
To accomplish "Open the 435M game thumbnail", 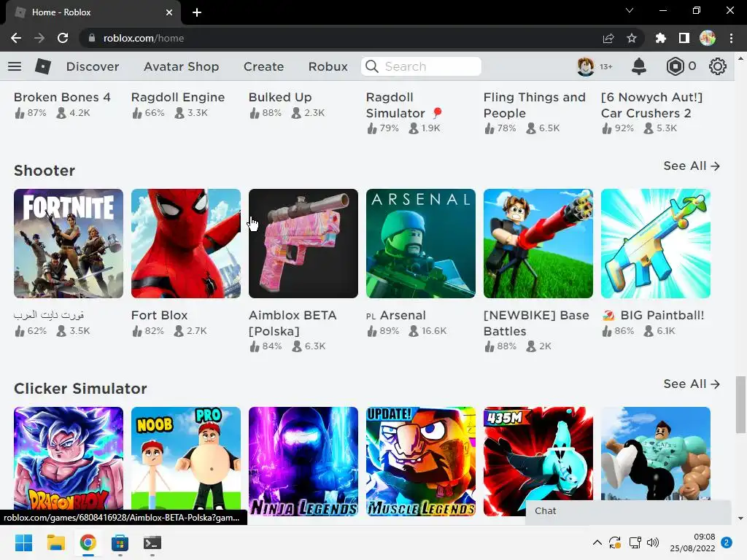I will point(538,454).
